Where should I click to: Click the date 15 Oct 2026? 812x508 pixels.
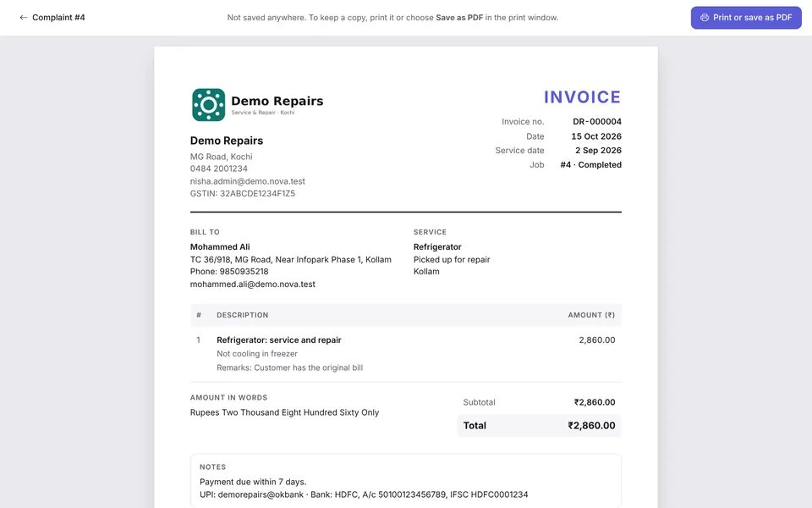(x=596, y=136)
